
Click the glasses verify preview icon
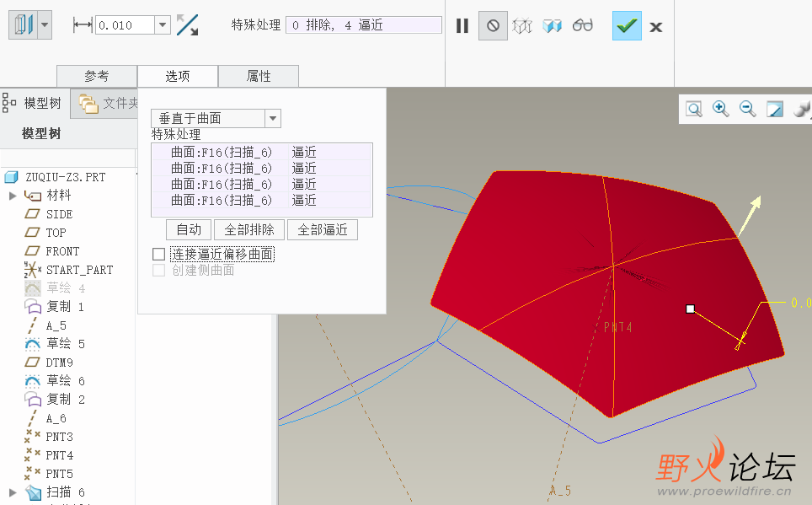tap(583, 25)
